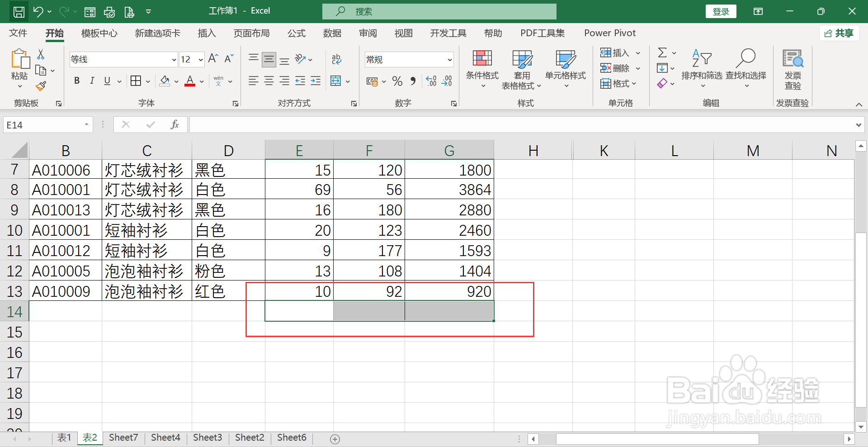Viewport: 868px width, 447px height.
Task: Click increase decimal places icon
Action: [430, 81]
